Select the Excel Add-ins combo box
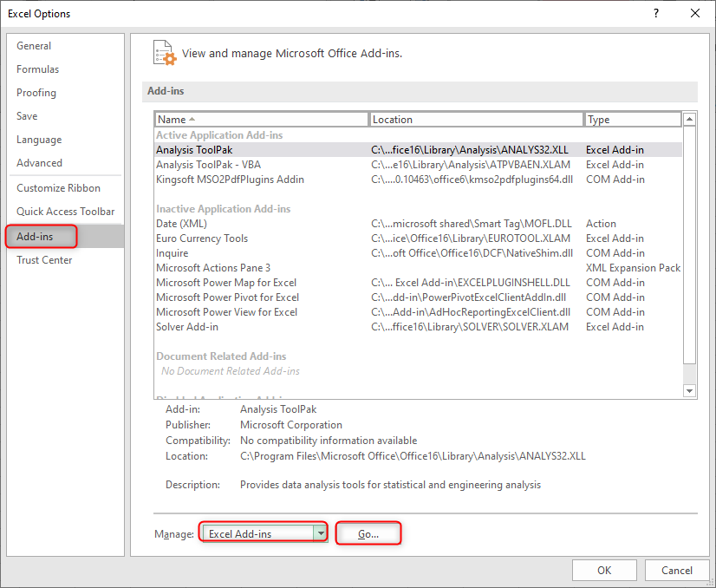 [x=263, y=533]
